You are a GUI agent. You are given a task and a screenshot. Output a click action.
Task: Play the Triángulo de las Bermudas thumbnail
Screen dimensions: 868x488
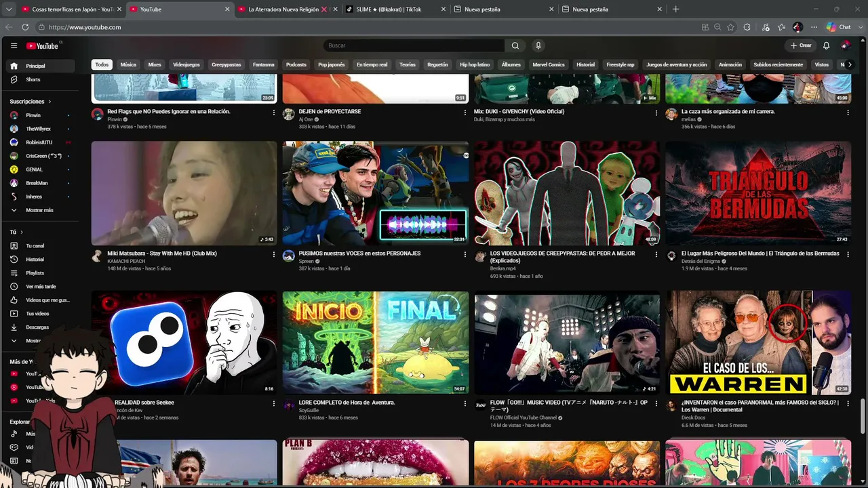tap(758, 193)
